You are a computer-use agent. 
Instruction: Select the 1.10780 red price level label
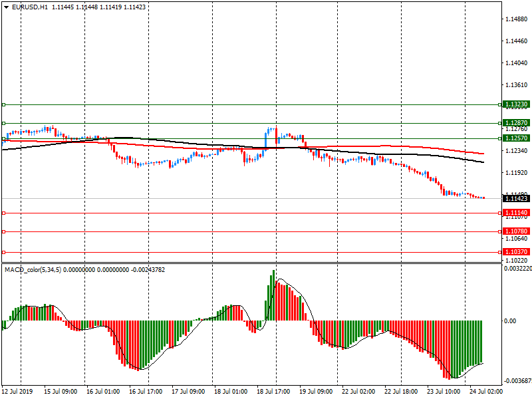(516, 231)
